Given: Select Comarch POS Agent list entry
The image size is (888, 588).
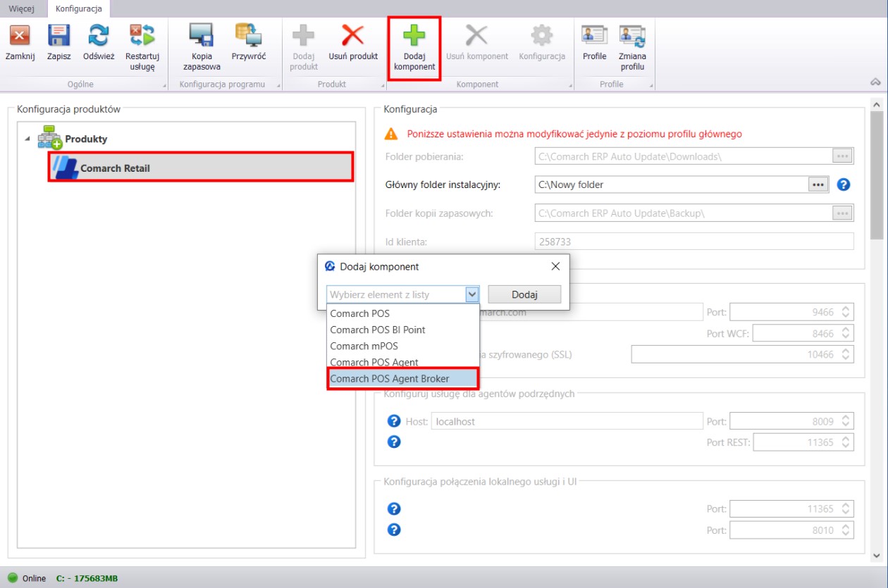Looking at the screenshot, I should click(404, 362).
